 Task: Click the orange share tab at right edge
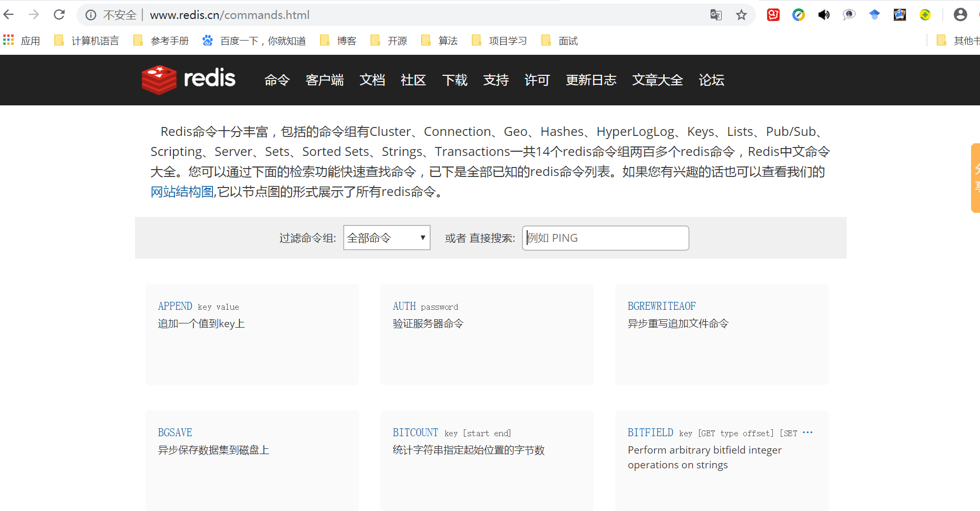tap(976, 178)
